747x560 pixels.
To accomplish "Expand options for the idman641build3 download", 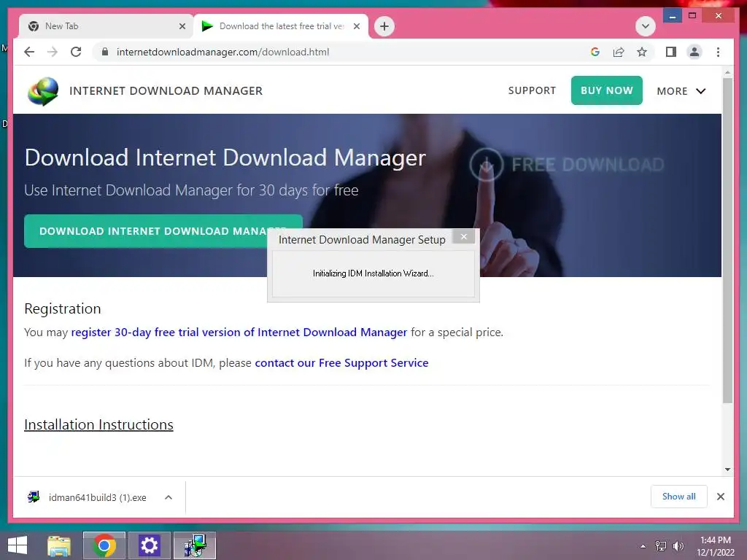I will pyautogui.click(x=169, y=497).
